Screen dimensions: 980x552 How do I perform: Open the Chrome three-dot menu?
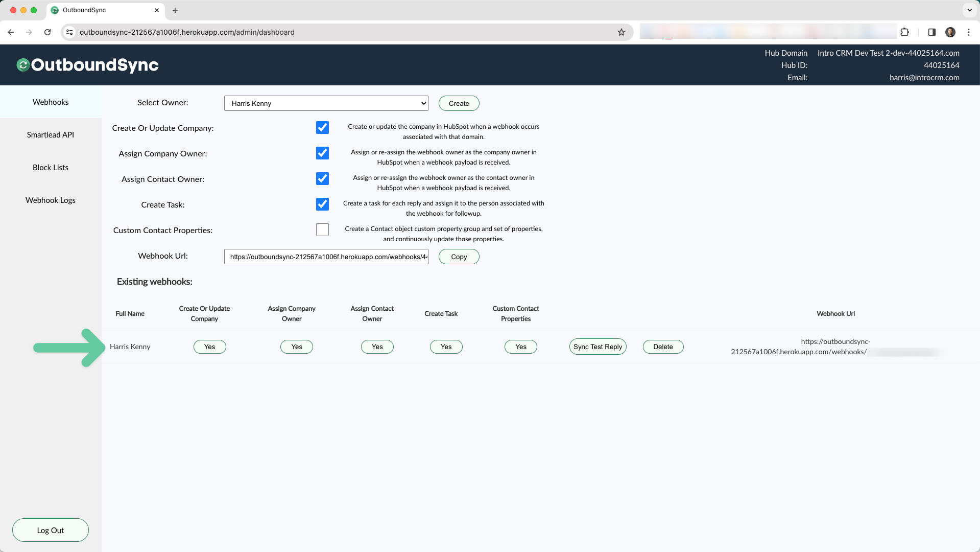[x=968, y=32]
